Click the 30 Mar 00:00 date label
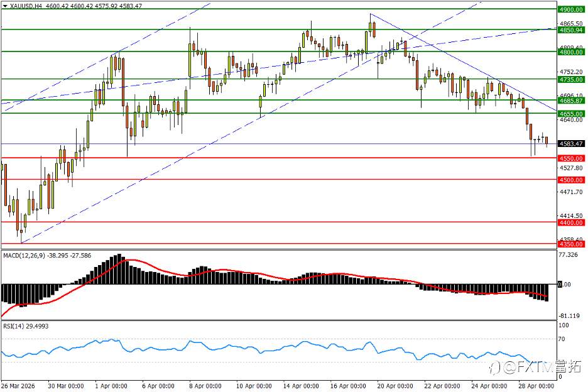The image size is (588, 392). point(66,386)
